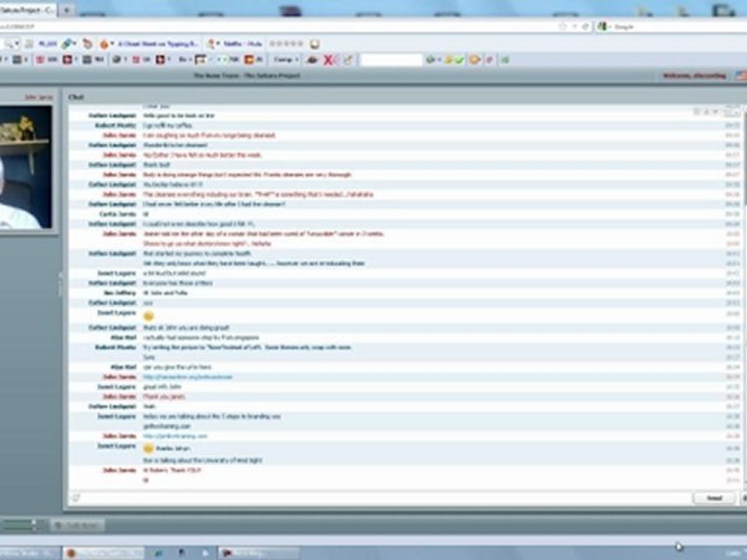Open the 'A Cheat Sheet on Typing' bookmark

tap(158, 44)
